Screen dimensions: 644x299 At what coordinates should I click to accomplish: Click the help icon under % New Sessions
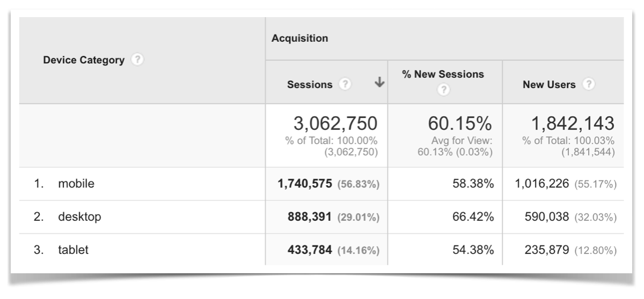point(444,90)
